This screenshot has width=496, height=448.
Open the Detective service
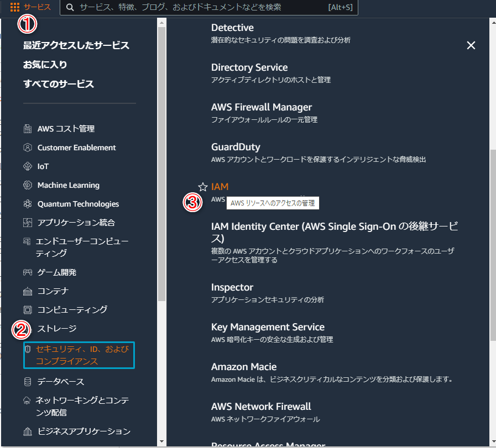pos(232,28)
